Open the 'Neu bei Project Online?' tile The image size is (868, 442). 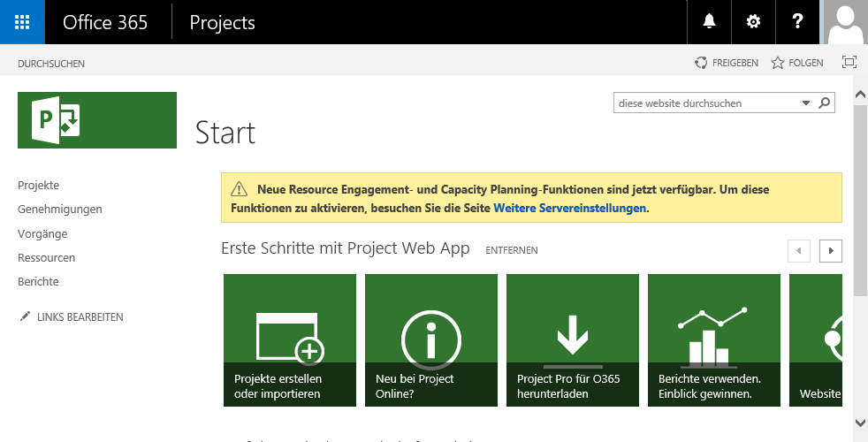pyautogui.click(x=431, y=340)
